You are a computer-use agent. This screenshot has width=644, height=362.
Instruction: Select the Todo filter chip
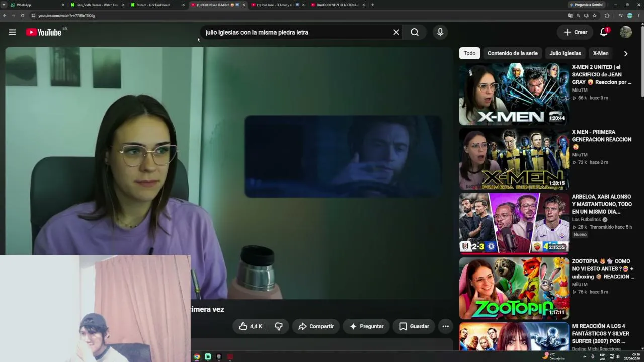(469, 53)
